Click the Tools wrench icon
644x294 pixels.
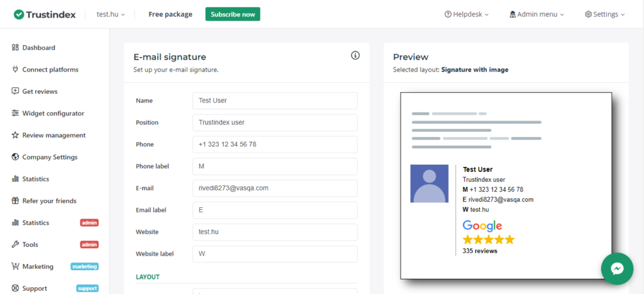tap(15, 244)
